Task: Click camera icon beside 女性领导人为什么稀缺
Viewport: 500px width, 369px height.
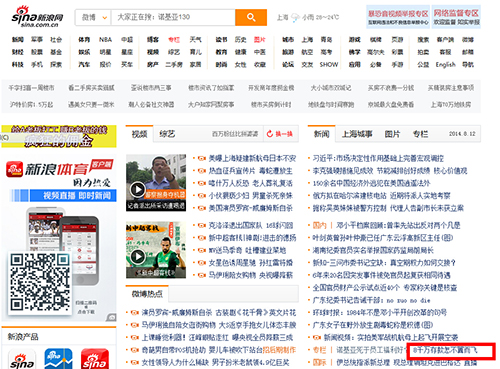Action: click(134, 362)
